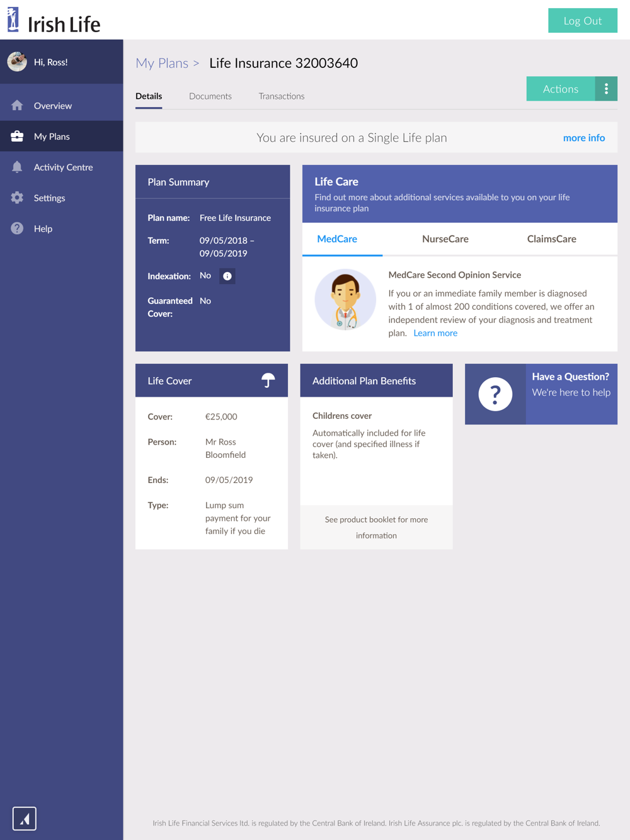Screen dimensions: 630x840
Task: Click the Single Life plan banner text
Action: [352, 138]
